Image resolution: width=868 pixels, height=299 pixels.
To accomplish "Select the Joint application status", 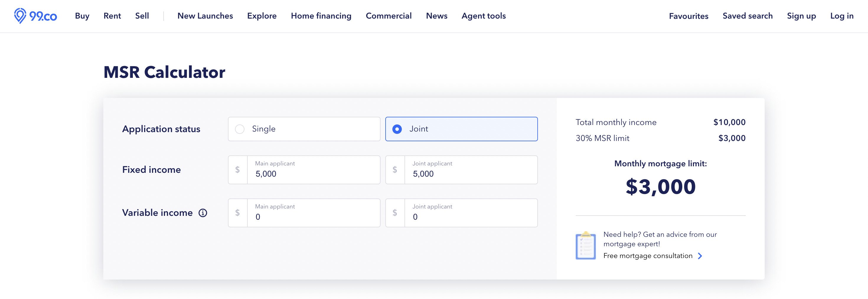I will coord(461,129).
